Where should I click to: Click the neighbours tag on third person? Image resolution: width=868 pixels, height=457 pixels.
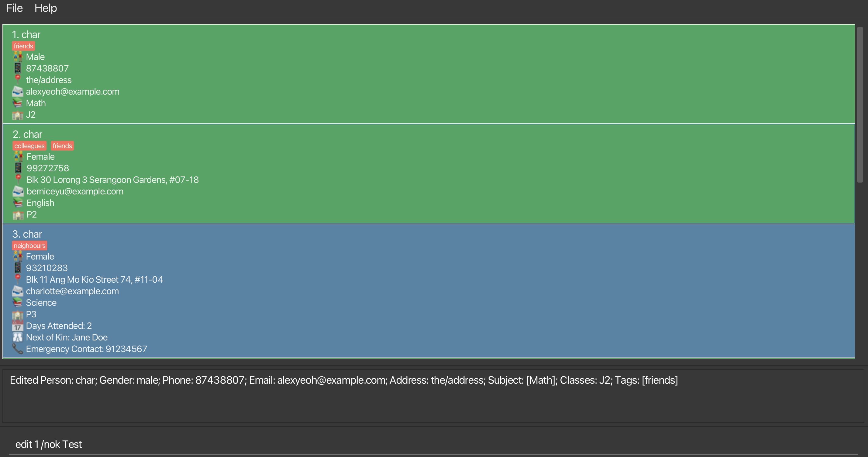click(x=29, y=246)
